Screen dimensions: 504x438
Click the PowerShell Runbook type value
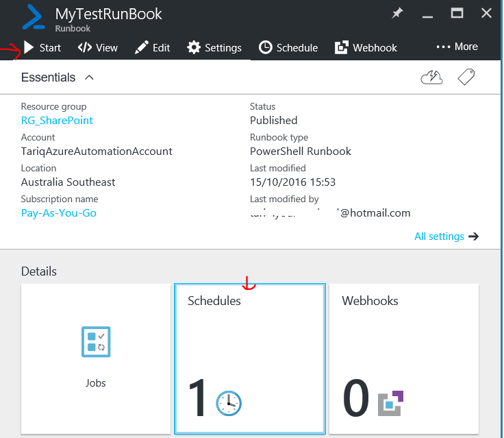(301, 151)
